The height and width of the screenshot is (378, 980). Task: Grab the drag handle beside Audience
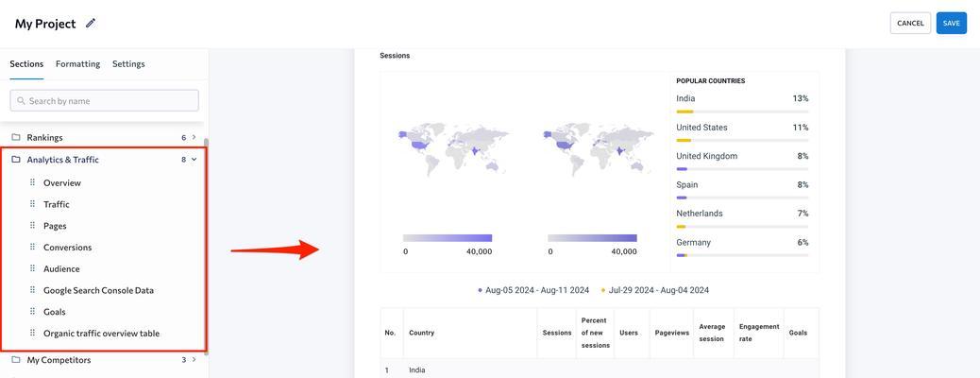[x=32, y=268]
